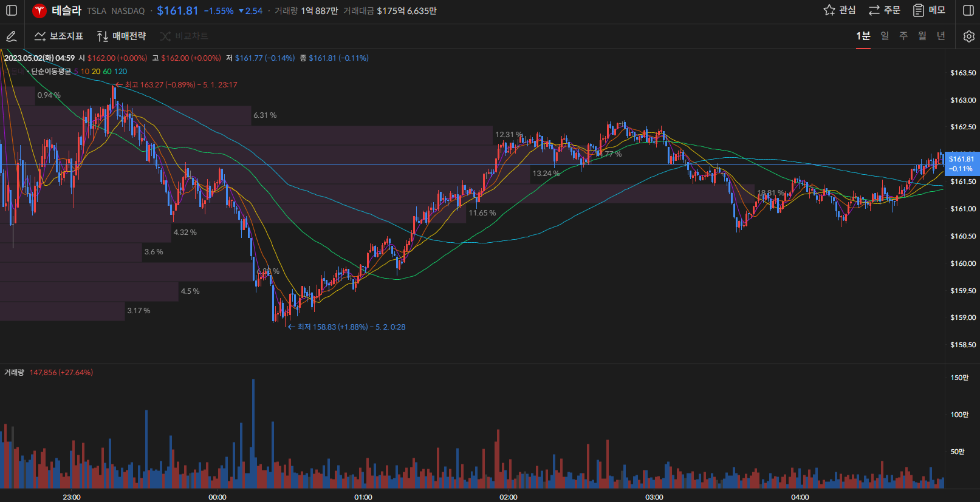Screen dimensions: 980x502
Task: Switch to the 일 daily timeframe tab
Action: tap(885, 36)
